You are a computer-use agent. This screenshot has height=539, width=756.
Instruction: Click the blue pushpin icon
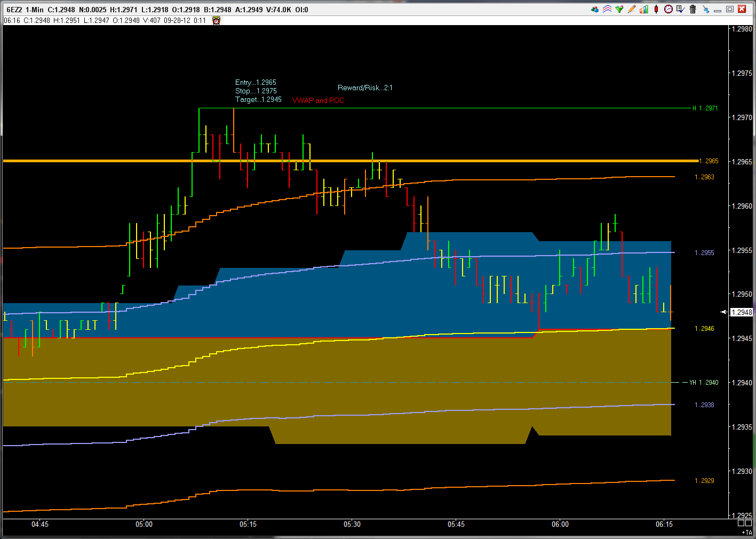705,9
